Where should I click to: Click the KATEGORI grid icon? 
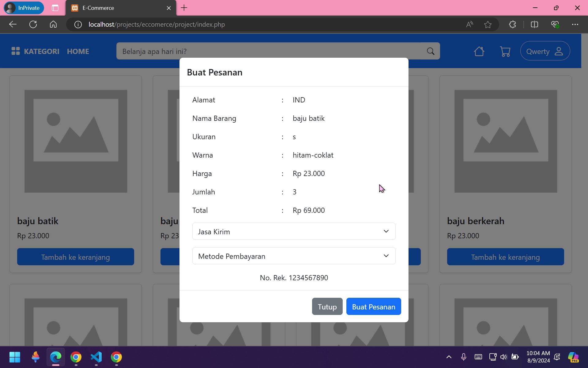click(x=16, y=51)
